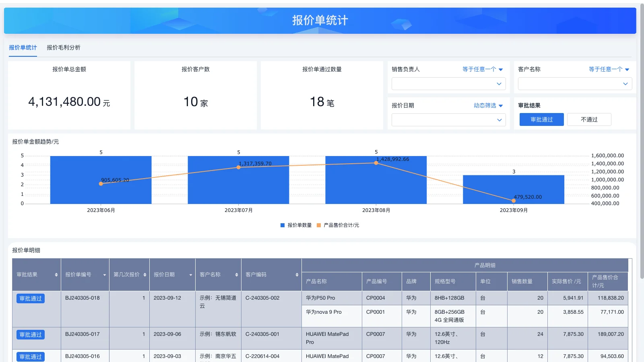Sort the 客户名称 column header icon
The width and height of the screenshot is (644, 362).
coord(236,275)
